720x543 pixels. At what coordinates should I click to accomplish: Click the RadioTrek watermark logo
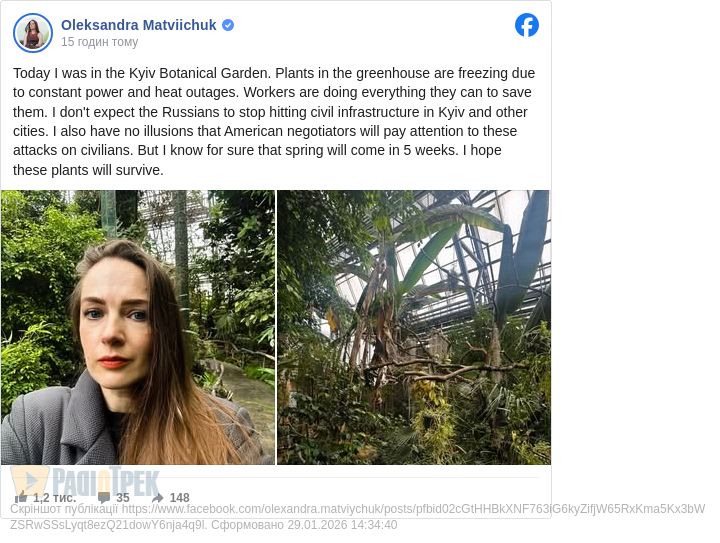tap(85, 482)
